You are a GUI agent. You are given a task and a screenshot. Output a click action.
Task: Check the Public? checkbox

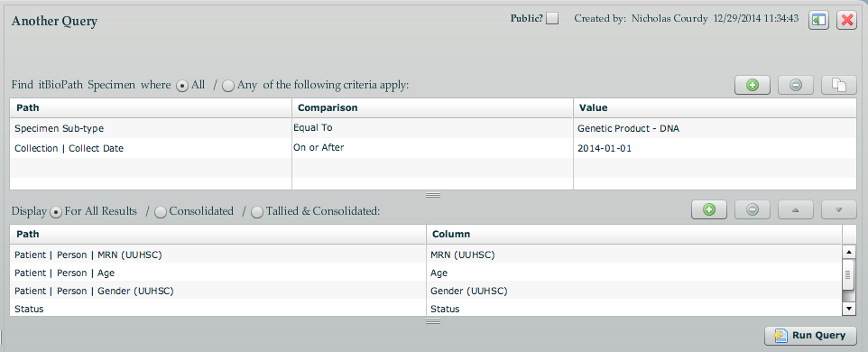click(x=552, y=19)
